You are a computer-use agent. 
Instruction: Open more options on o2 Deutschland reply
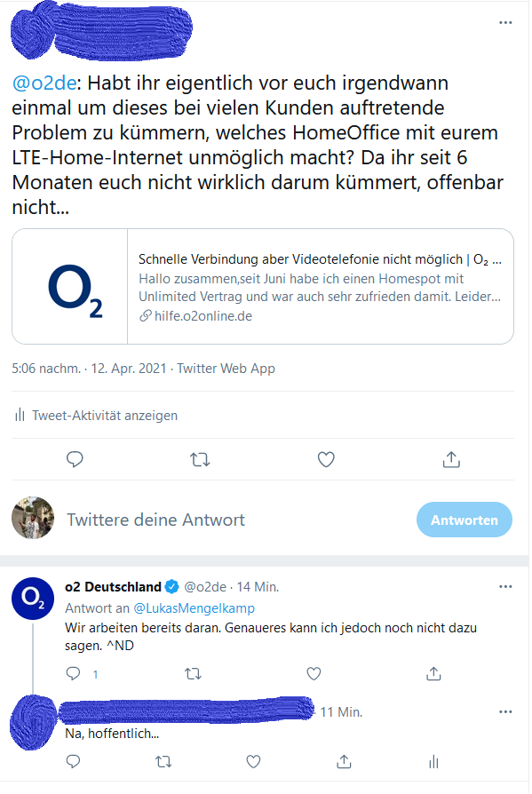[505, 586]
